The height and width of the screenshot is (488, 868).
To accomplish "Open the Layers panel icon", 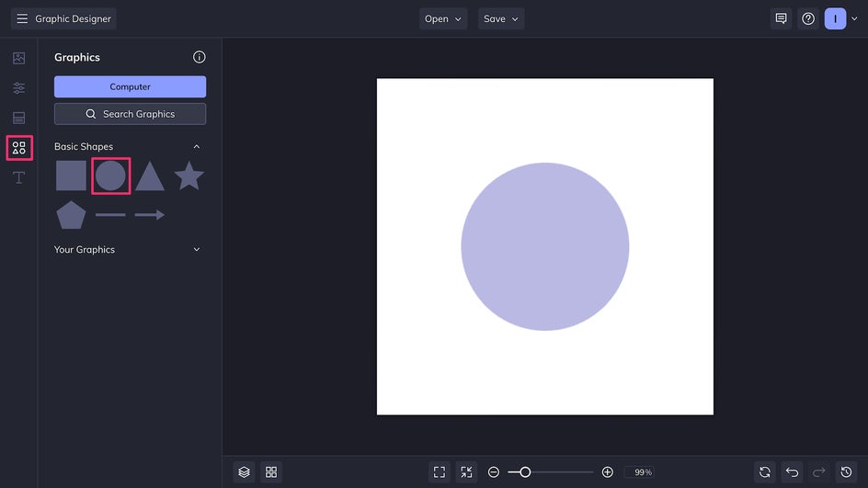I will [244, 471].
